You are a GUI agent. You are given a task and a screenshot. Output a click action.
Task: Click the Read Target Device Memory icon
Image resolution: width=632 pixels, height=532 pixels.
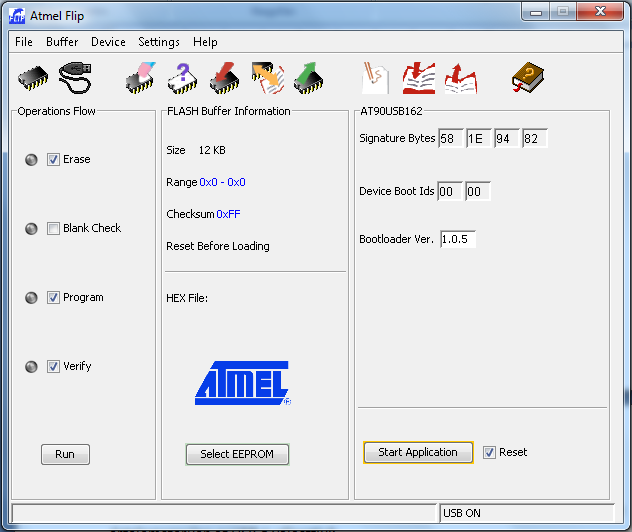308,78
